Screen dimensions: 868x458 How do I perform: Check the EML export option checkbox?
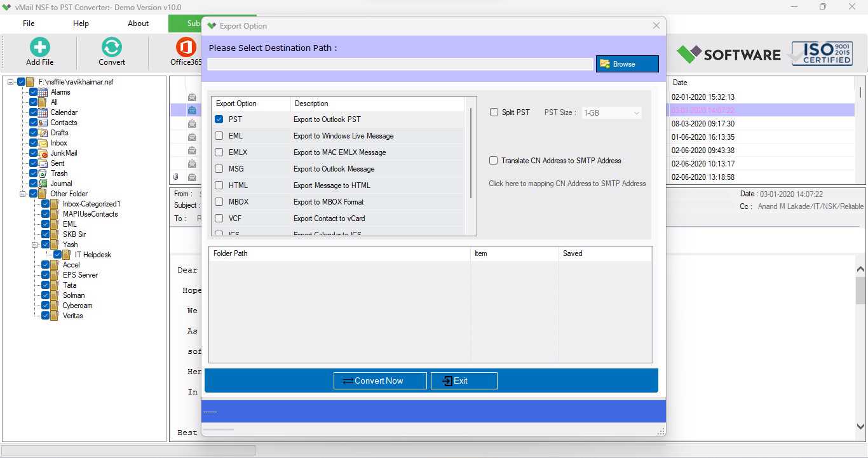219,136
